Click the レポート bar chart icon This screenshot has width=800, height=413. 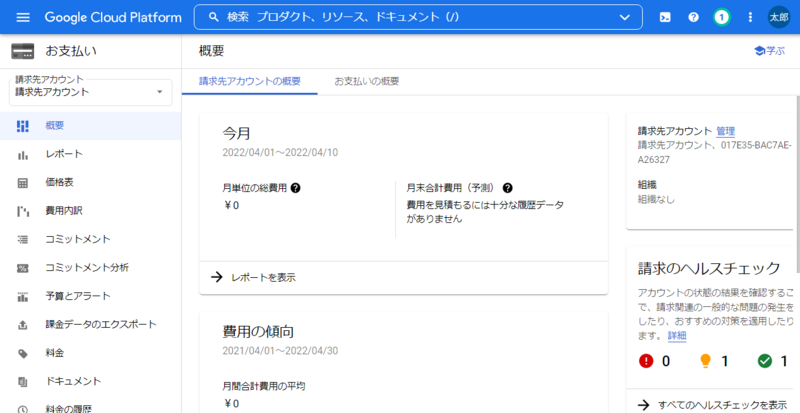(23, 154)
